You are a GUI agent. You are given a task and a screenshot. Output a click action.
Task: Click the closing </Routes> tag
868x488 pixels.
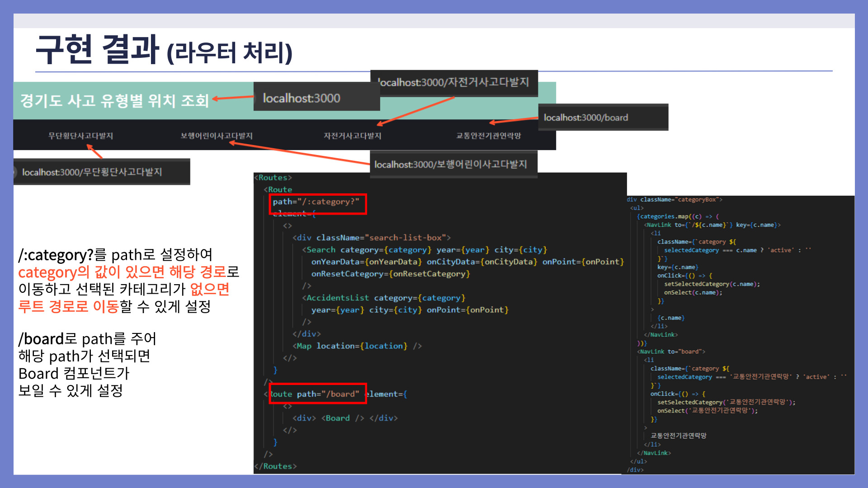coord(275,466)
